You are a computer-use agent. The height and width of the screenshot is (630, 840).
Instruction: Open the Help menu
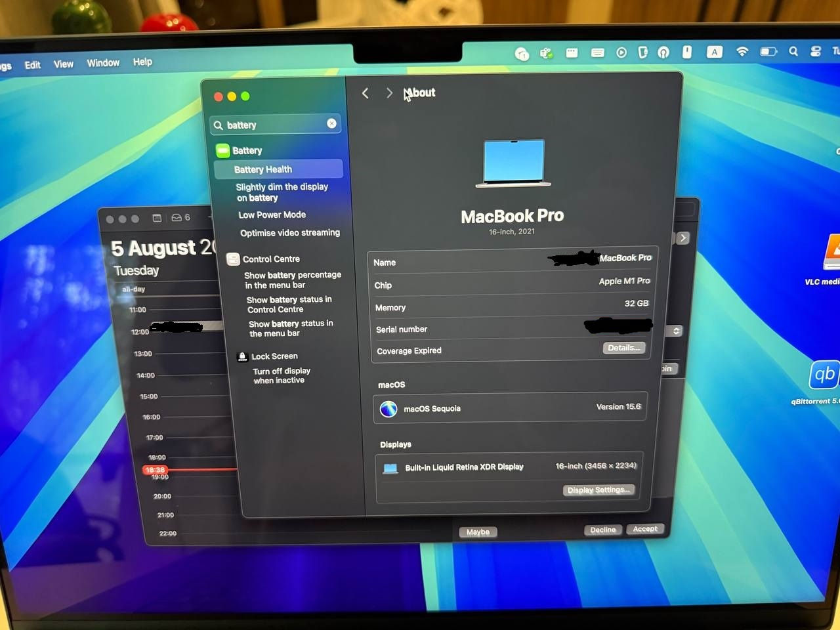tap(142, 62)
